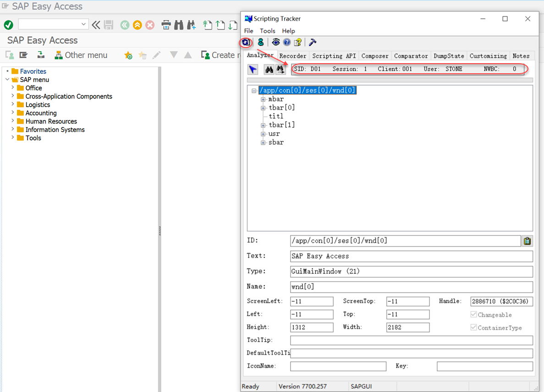Switch to the DumpState tab
The image size is (544, 392).
coord(449,56)
